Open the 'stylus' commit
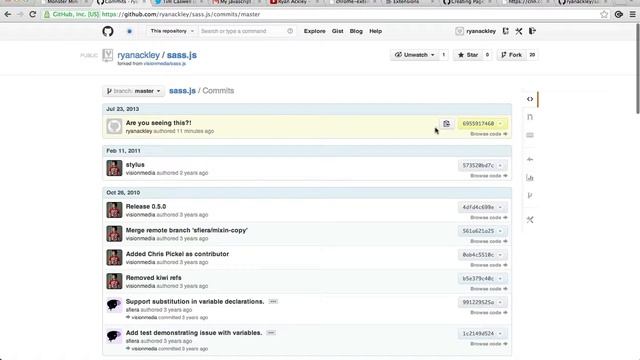 (135, 164)
